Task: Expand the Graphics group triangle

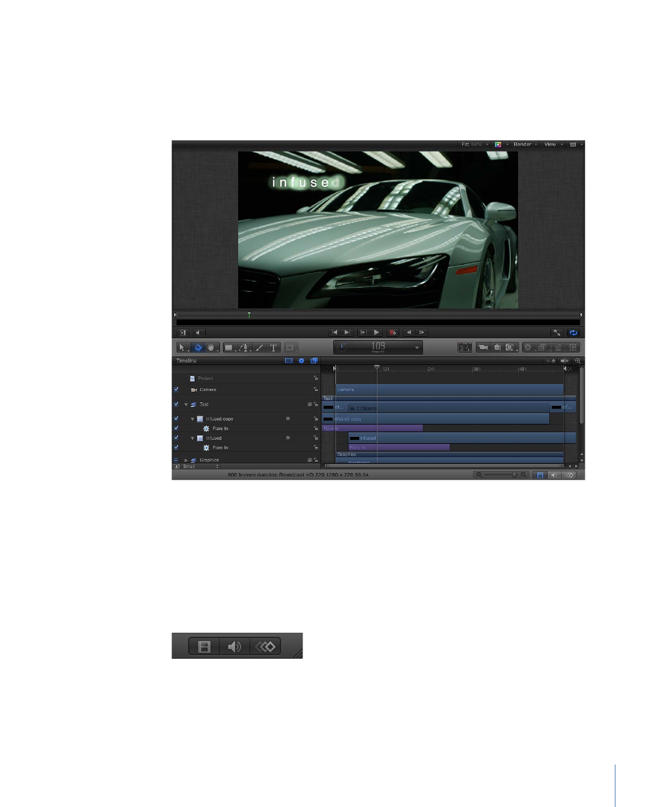Action: point(186,460)
